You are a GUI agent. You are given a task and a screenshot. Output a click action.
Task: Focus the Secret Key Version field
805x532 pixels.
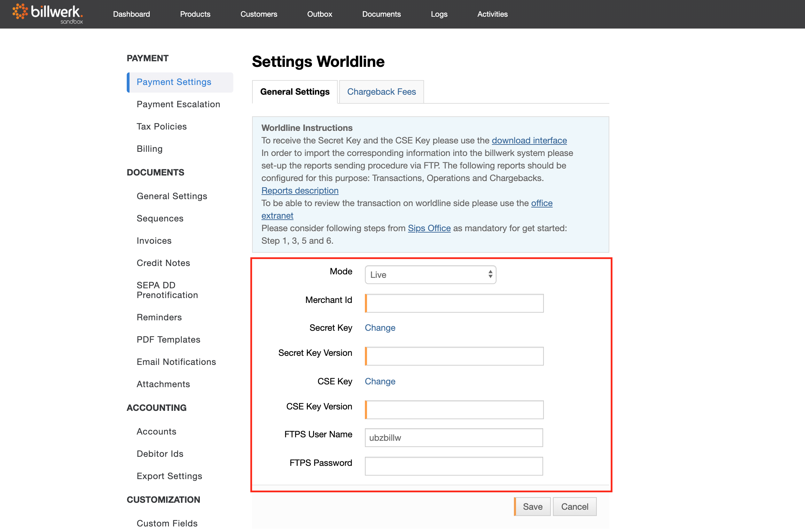454,356
